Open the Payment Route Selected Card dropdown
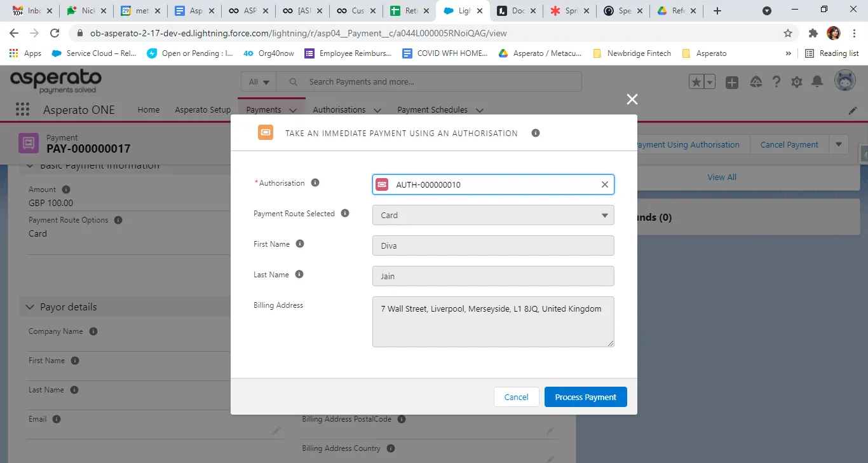Screen dimensions: 868x463 pos(493,215)
